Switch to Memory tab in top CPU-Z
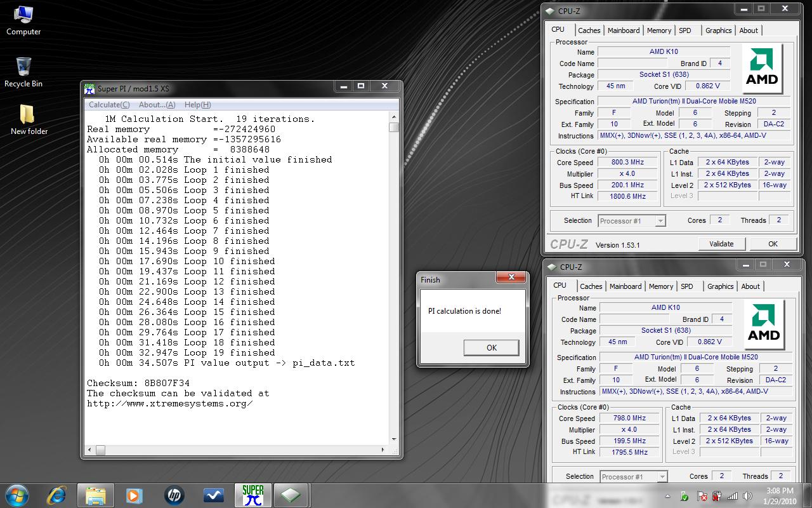The width and height of the screenshot is (812, 508). pyautogui.click(x=659, y=30)
